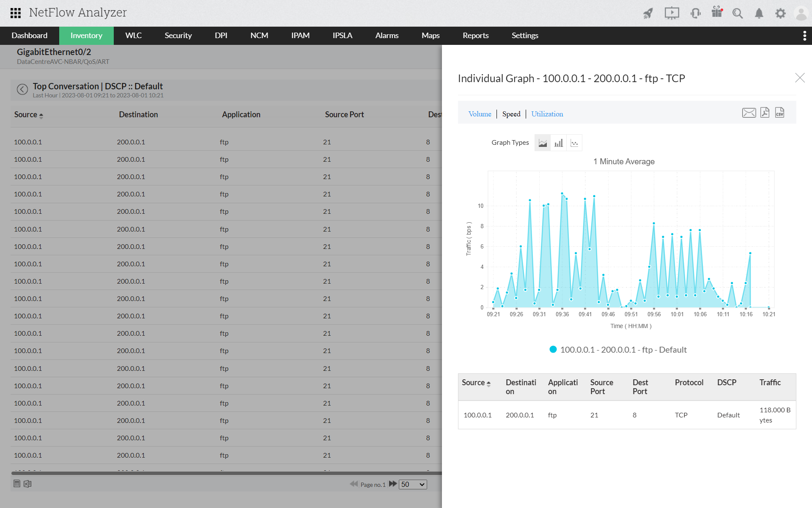Email the individual graph report

tap(749, 113)
